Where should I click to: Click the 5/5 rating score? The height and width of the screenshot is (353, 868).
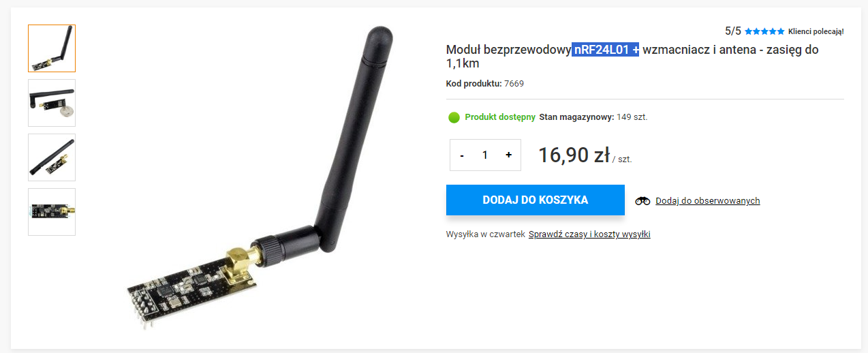(x=733, y=31)
